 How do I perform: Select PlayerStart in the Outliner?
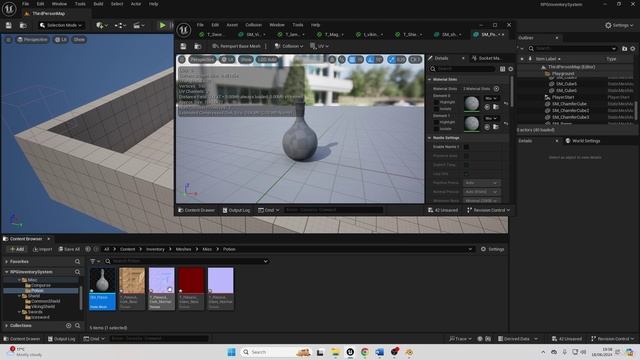pyautogui.click(x=563, y=97)
